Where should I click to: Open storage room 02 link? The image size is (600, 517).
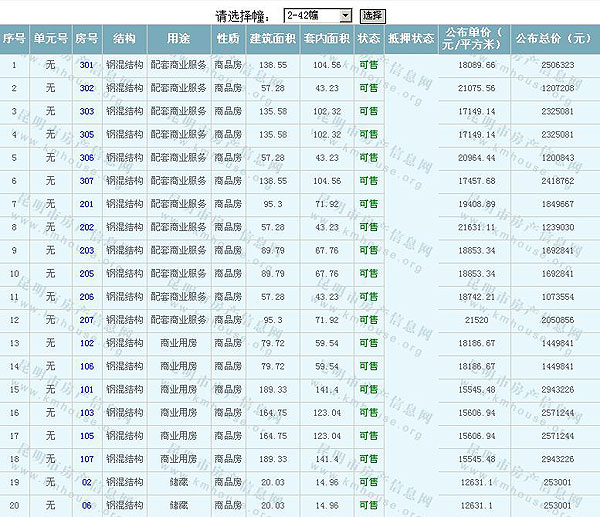coord(87,482)
